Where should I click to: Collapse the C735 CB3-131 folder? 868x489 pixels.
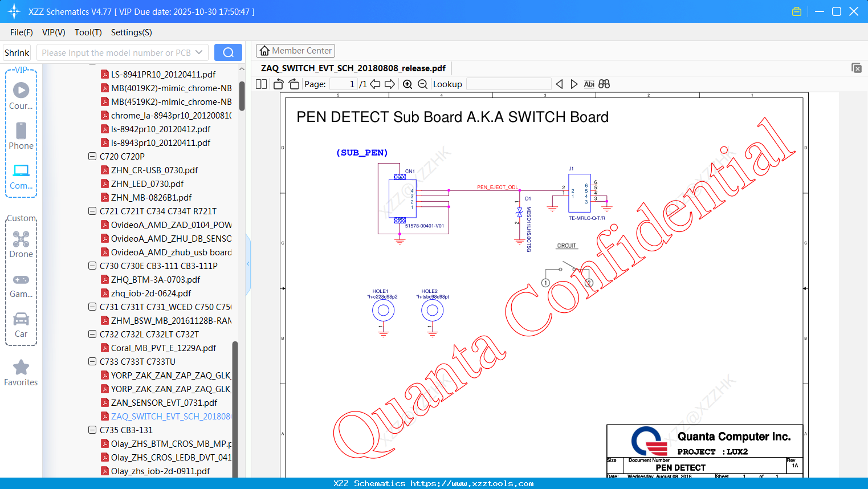point(92,430)
